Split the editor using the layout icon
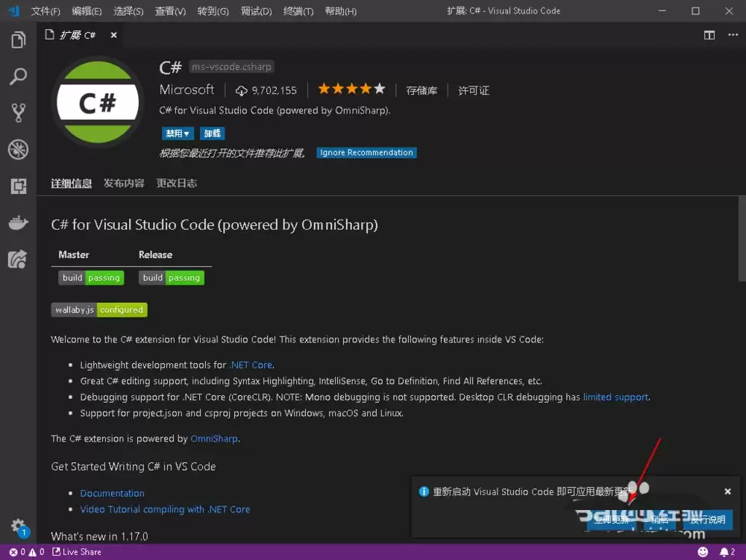Image resolution: width=746 pixels, height=560 pixels. [709, 34]
